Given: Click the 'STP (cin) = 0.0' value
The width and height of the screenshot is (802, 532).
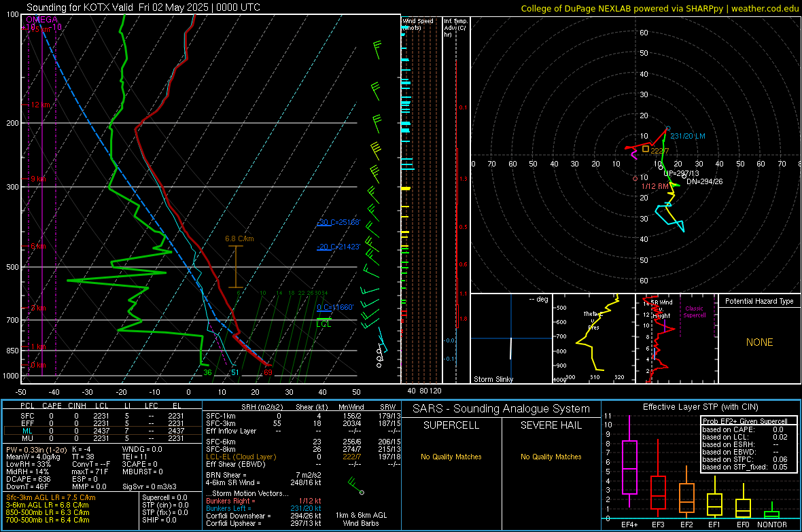Looking at the screenshot, I should (x=165, y=505).
